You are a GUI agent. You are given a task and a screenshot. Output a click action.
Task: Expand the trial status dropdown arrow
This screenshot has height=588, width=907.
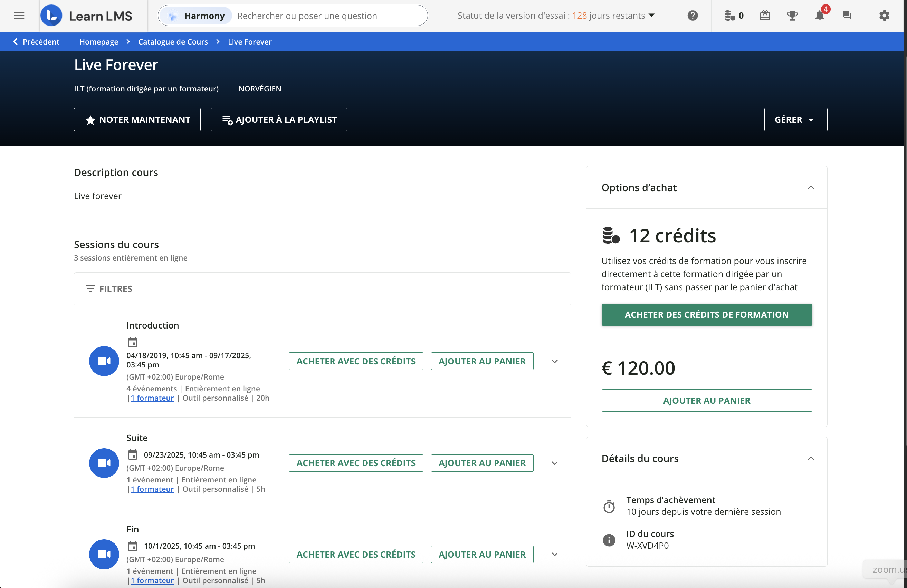pos(652,16)
